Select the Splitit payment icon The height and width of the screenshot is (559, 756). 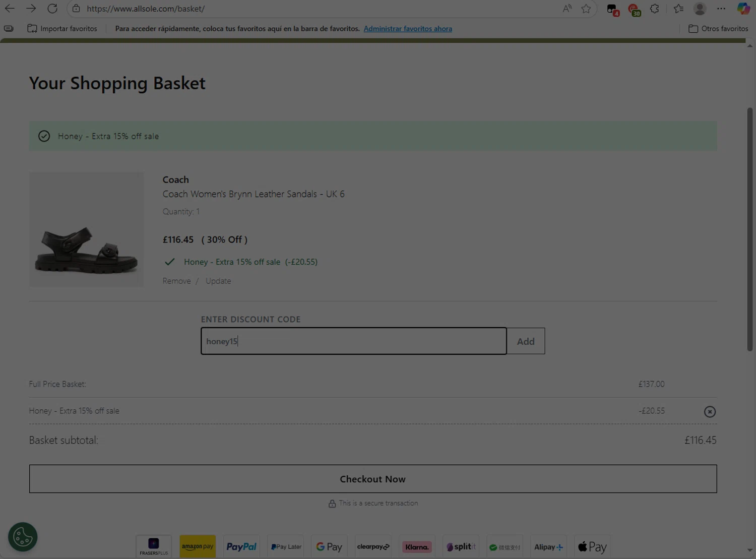click(x=461, y=546)
